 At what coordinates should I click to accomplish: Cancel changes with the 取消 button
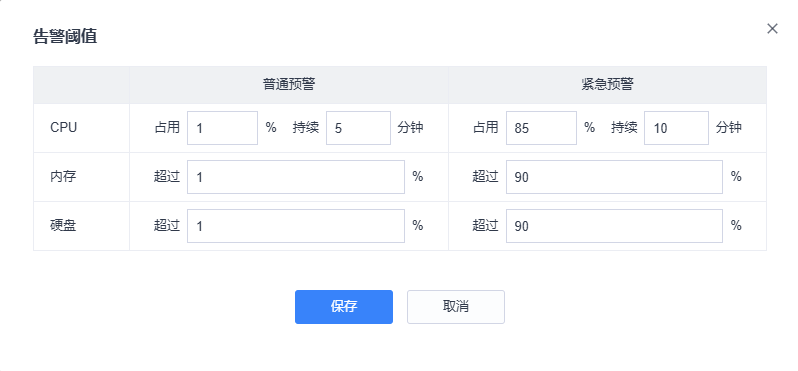click(x=455, y=307)
